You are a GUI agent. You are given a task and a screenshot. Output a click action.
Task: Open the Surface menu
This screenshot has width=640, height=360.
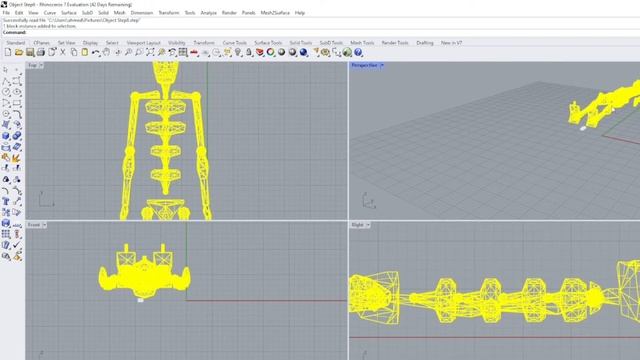[69, 13]
